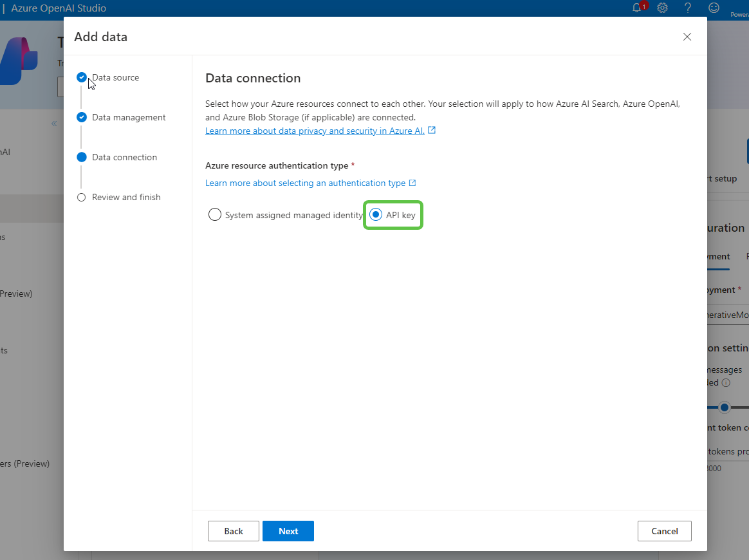749x560 pixels.
Task: Select the API key authentication option
Action: coord(376,214)
